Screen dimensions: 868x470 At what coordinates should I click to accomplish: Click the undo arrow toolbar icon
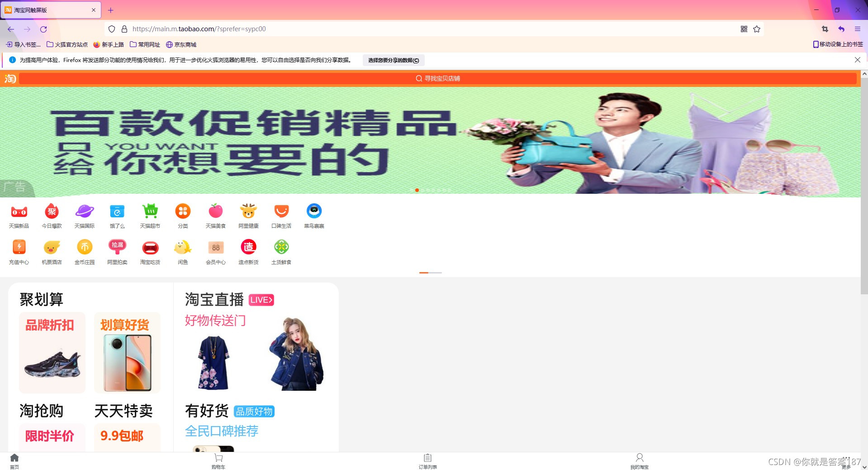841,29
